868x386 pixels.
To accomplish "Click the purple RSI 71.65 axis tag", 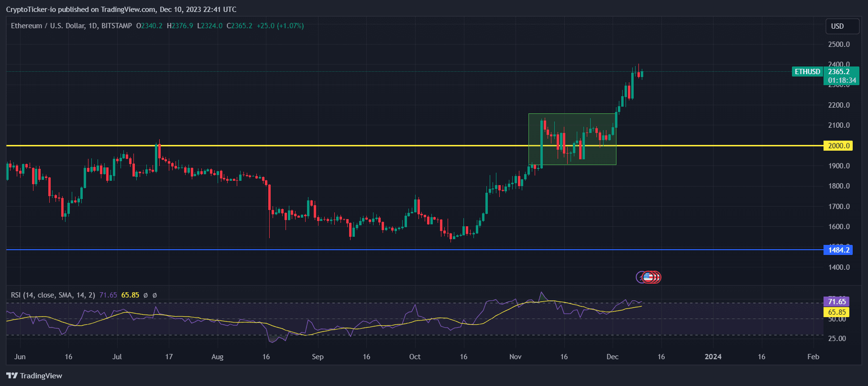I will tap(836, 301).
